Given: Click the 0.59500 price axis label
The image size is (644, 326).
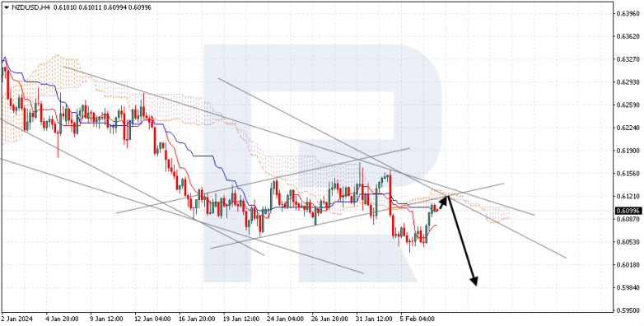Looking at the screenshot, I should tap(628, 311).
